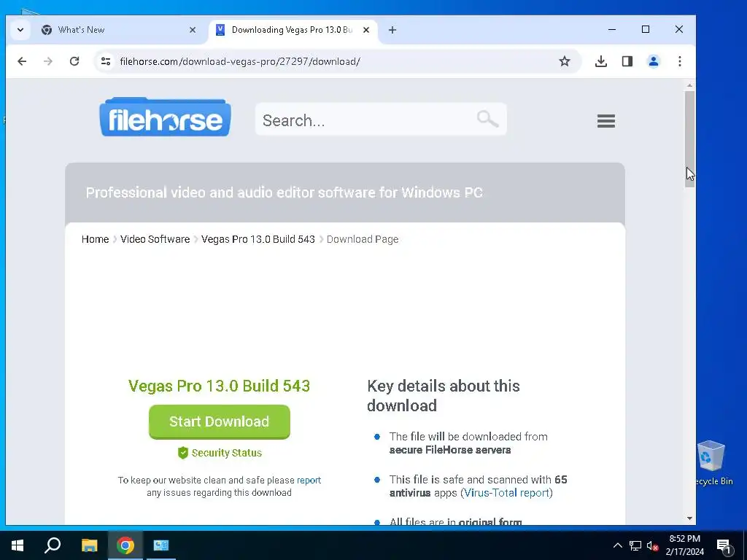Open the hamburger menu on FileHorse
The image size is (747, 560).
[606, 121]
